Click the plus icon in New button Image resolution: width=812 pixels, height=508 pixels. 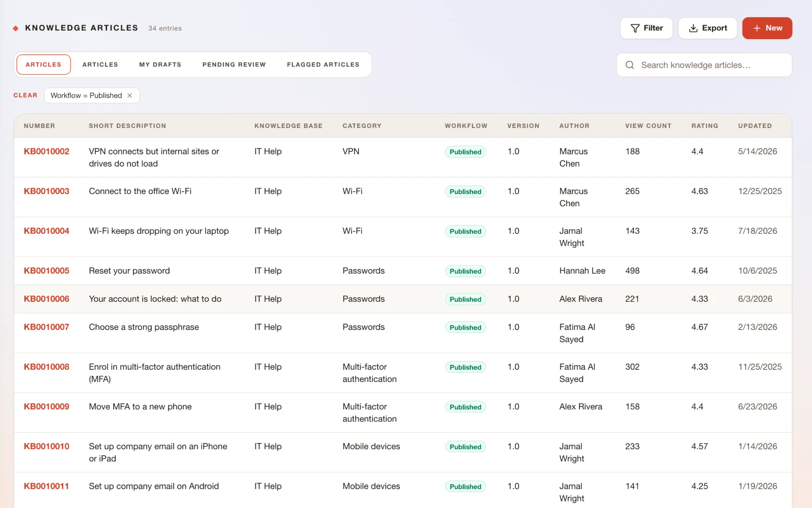[757, 28]
